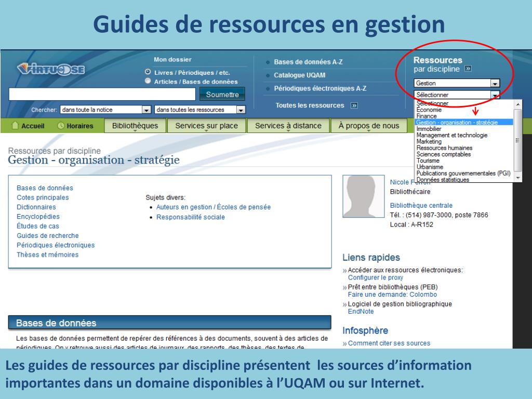The width and height of the screenshot is (532, 399).
Task: Open Catalogue UQAM link
Action: click(x=300, y=75)
